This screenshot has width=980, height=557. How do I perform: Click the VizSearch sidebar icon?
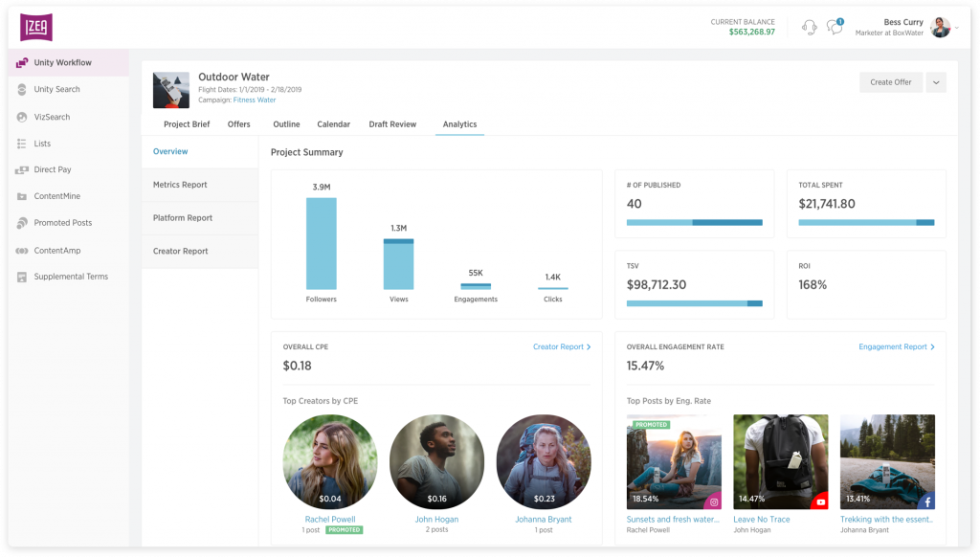click(x=22, y=117)
